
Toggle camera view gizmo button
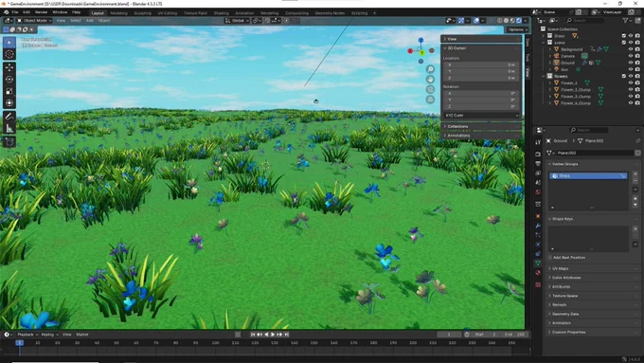click(430, 89)
